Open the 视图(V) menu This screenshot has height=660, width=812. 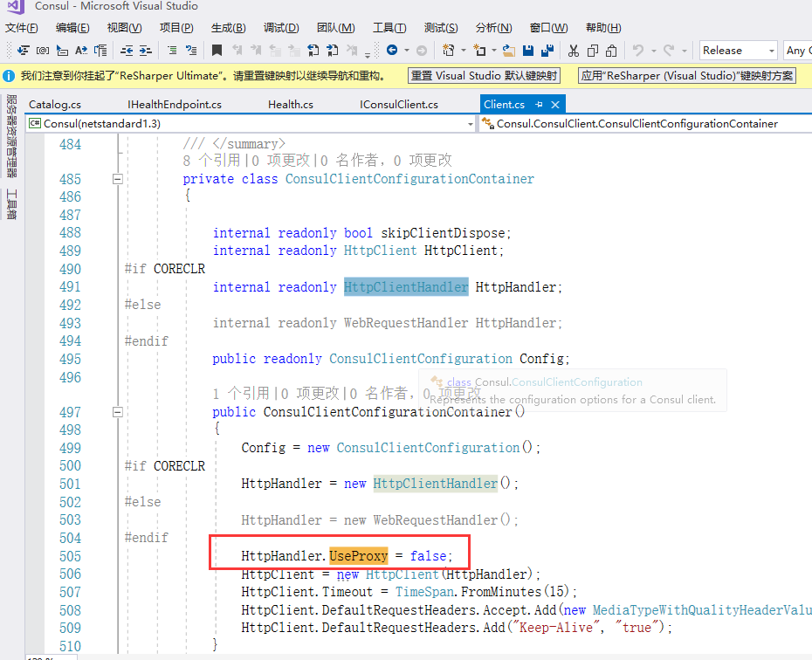coord(124,28)
